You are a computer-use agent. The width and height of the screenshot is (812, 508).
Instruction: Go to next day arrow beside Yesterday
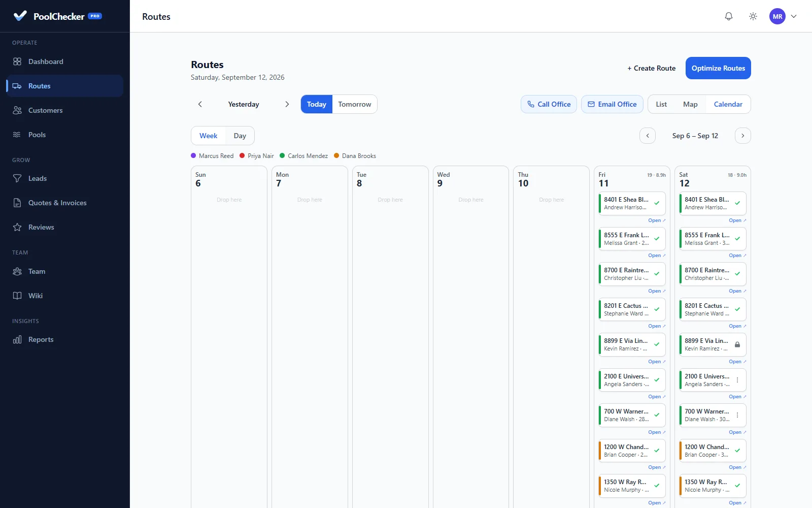tap(287, 104)
